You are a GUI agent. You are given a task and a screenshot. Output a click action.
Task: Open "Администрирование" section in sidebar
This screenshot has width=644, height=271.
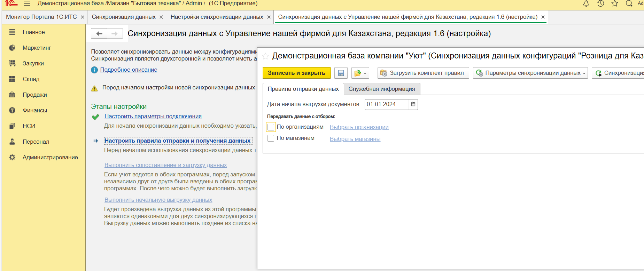click(x=50, y=158)
